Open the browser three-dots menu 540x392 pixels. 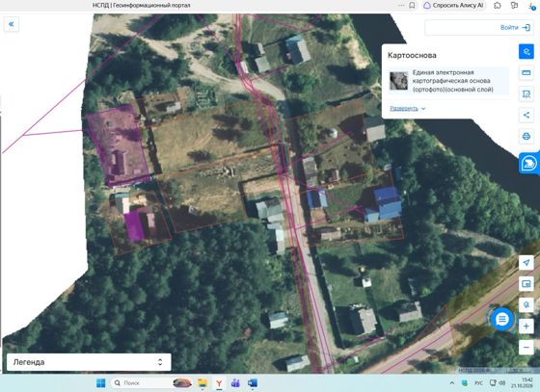pyautogui.click(x=401, y=6)
